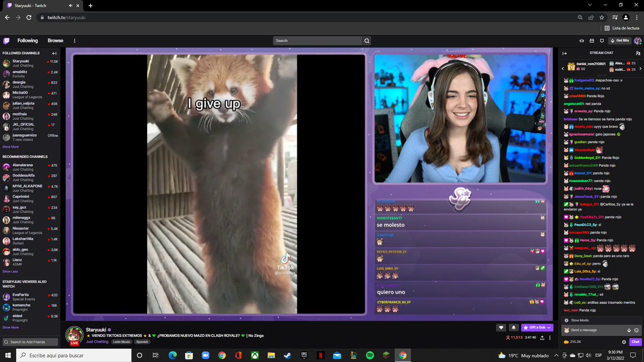This screenshot has width=644, height=362.
Task: Open channel points balance 215.3K
Action: pos(573,342)
